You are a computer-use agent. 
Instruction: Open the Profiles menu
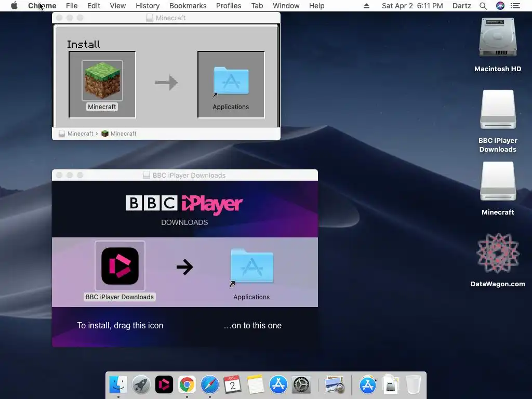(x=229, y=6)
